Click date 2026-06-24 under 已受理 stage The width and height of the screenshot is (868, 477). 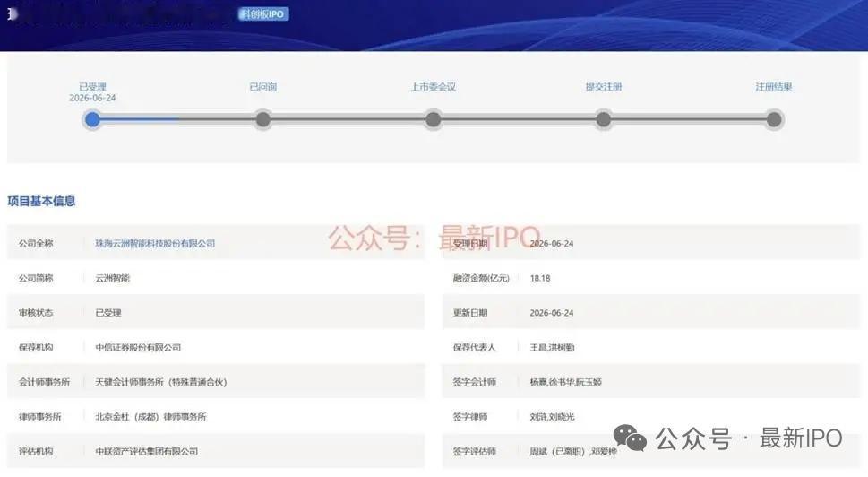coord(92,98)
